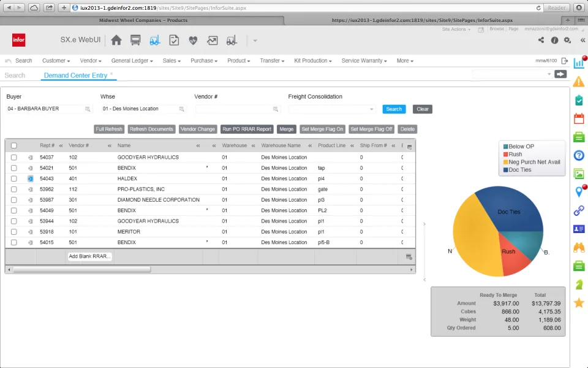Open the heartbeat monitor icon

point(193,40)
